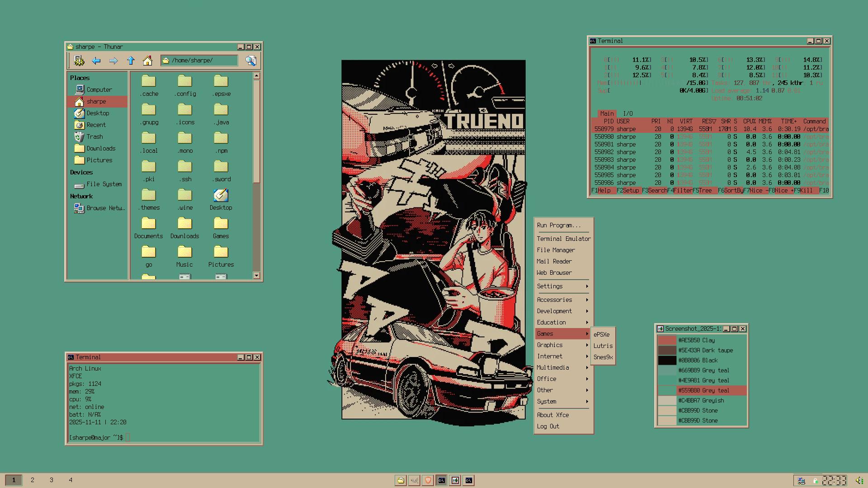Open the Brave browser taskbar icon
868x488 pixels.
pos(428,480)
